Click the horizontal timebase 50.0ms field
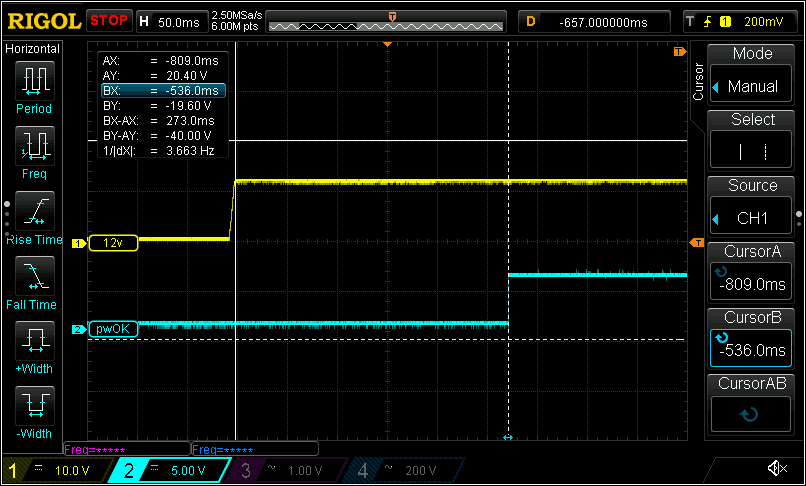 click(171, 22)
